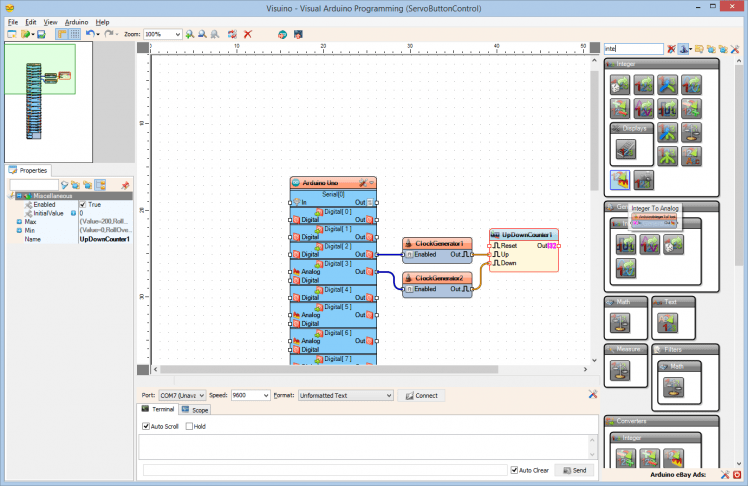Click the red X delete icon
Viewport: 748px width, 486px height.
click(247, 34)
